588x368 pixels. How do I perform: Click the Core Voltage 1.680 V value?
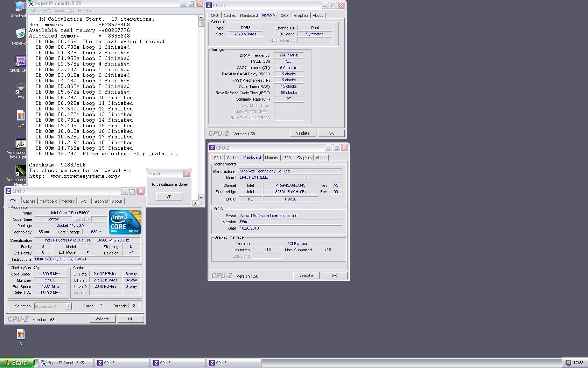click(x=94, y=232)
